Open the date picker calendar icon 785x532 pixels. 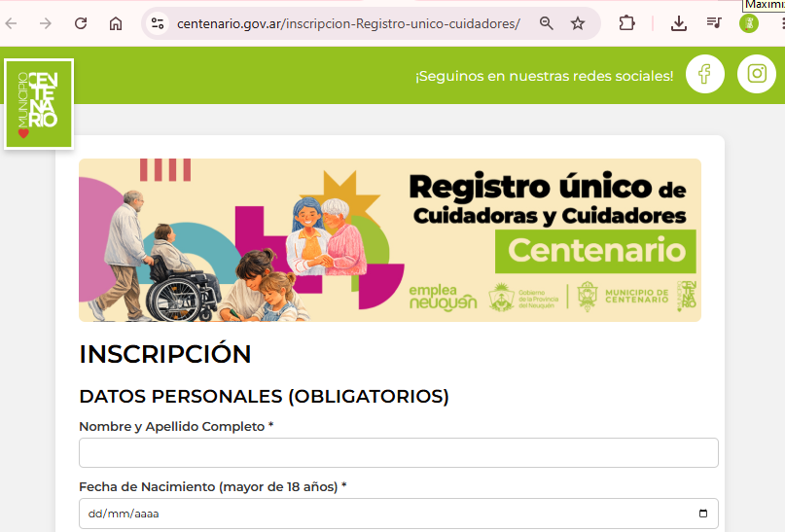coord(703,514)
